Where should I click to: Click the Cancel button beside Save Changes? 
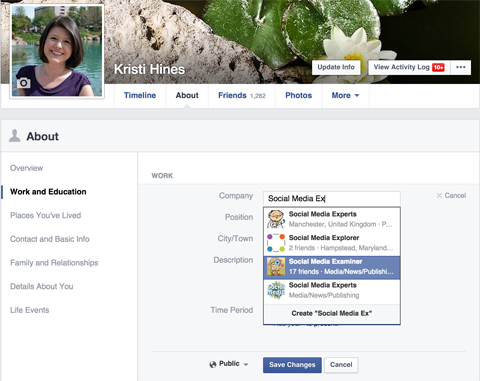[341, 365]
